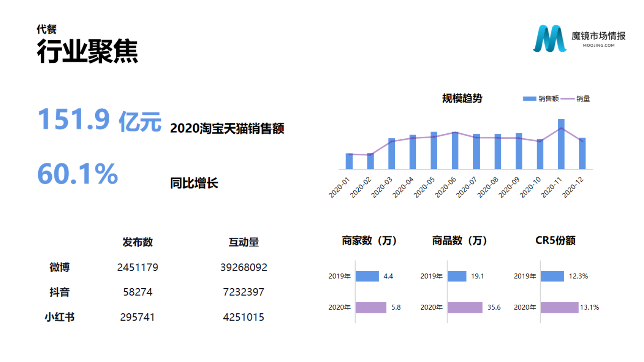Click the 行业聚焦 slide title
This screenshot has height=362, width=644.
[87, 52]
